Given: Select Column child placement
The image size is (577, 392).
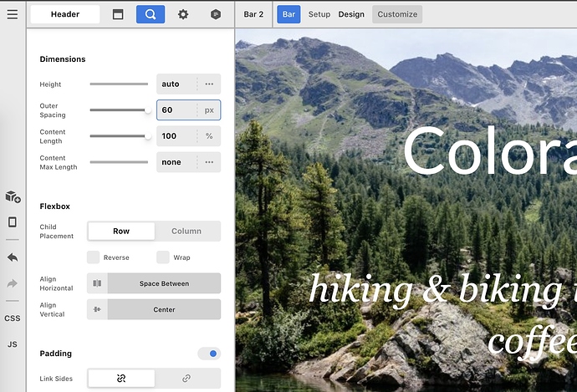Looking at the screenshot, I should tap(186, 232).
